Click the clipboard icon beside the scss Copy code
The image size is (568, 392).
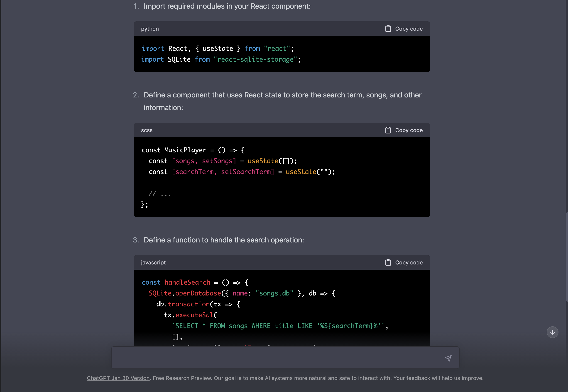coord(388,130)
